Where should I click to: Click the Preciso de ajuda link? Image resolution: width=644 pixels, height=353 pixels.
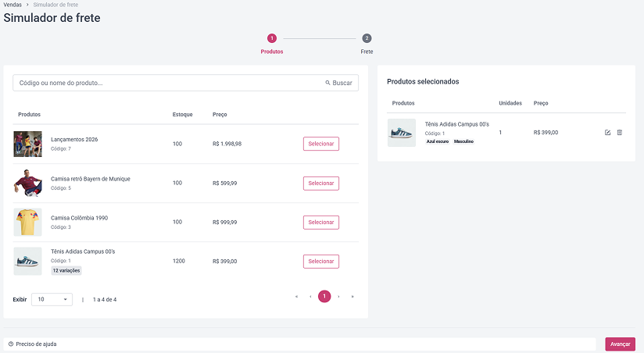[36, 344]
